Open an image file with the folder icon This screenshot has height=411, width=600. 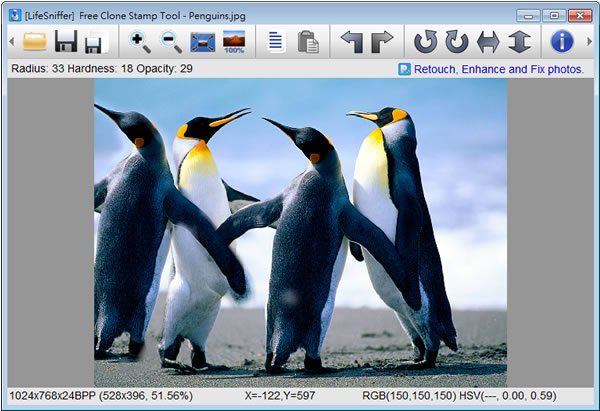tap(36, 42)
